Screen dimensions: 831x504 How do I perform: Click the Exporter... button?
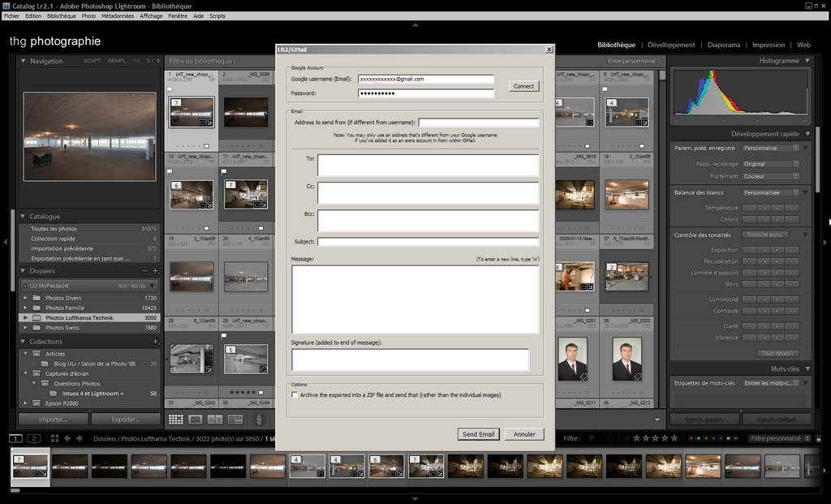click(x=126, y=420)
